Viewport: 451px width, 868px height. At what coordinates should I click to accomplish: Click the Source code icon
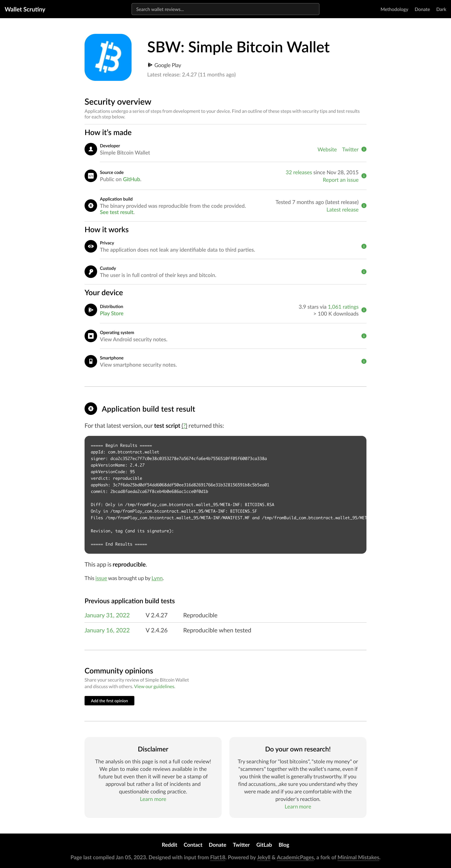pos(91,175)
